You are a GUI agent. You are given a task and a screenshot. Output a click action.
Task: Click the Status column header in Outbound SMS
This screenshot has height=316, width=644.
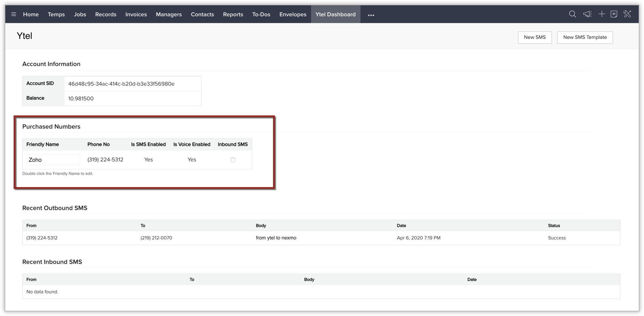tap(554, 225)
